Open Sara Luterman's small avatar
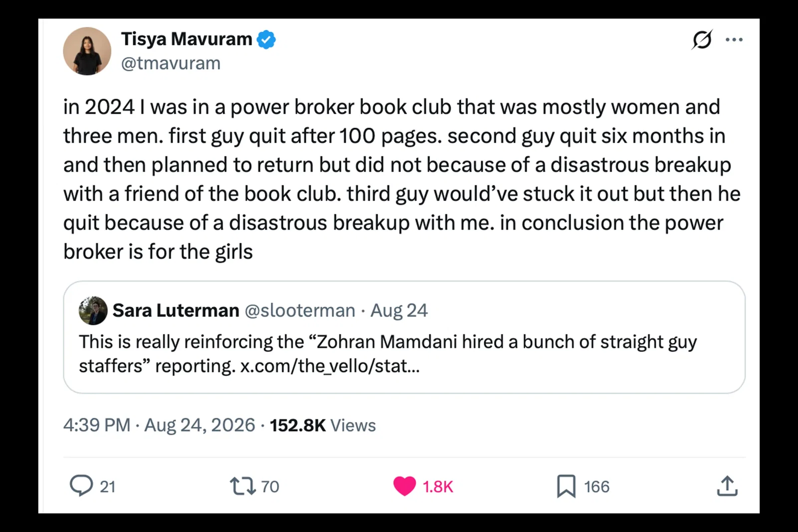 (93, 311)
